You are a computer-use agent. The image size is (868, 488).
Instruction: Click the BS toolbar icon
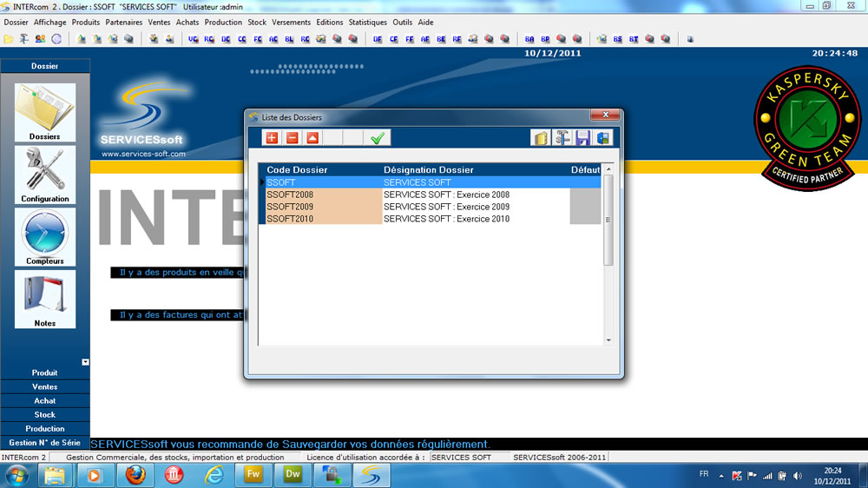tap(618, 39)
